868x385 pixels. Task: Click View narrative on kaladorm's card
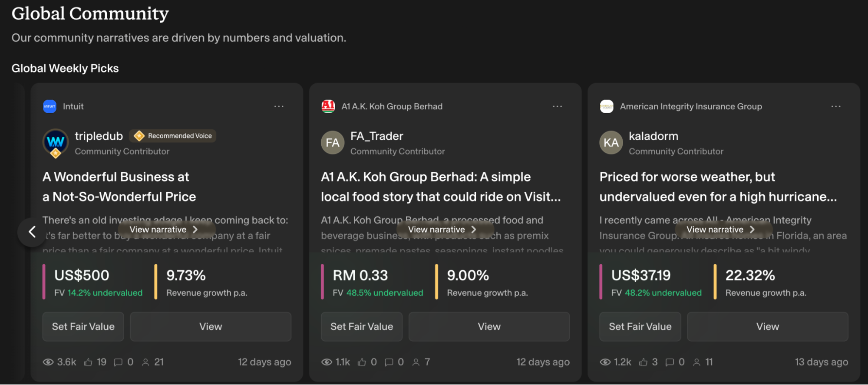pyautogui.click(x=720, y=230)
